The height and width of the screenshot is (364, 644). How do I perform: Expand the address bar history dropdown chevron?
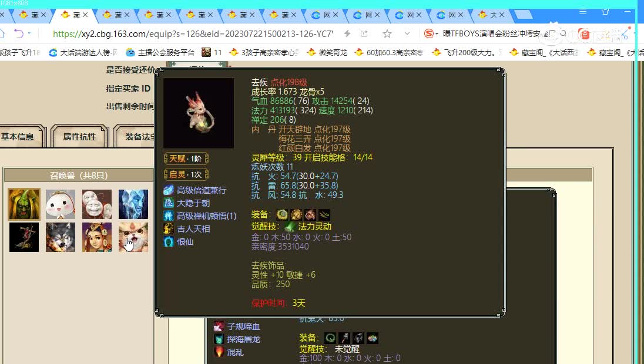[x=407, y=33]
